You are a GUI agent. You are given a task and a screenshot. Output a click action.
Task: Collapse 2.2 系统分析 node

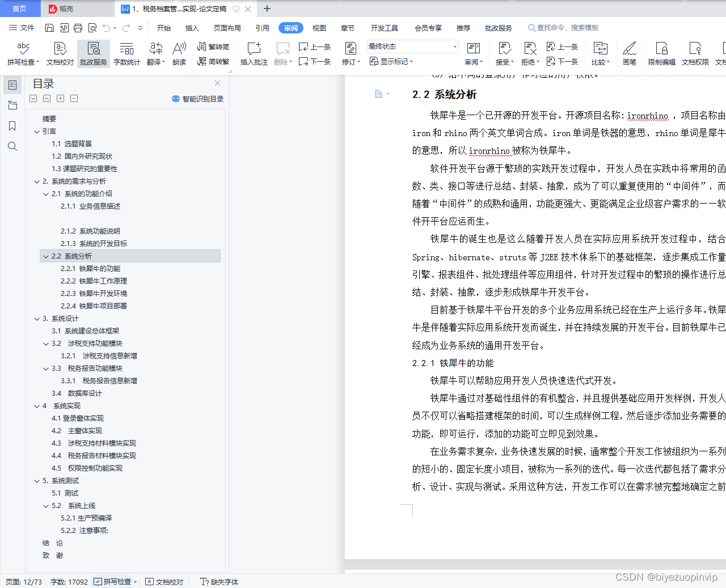tap(46, 256)
